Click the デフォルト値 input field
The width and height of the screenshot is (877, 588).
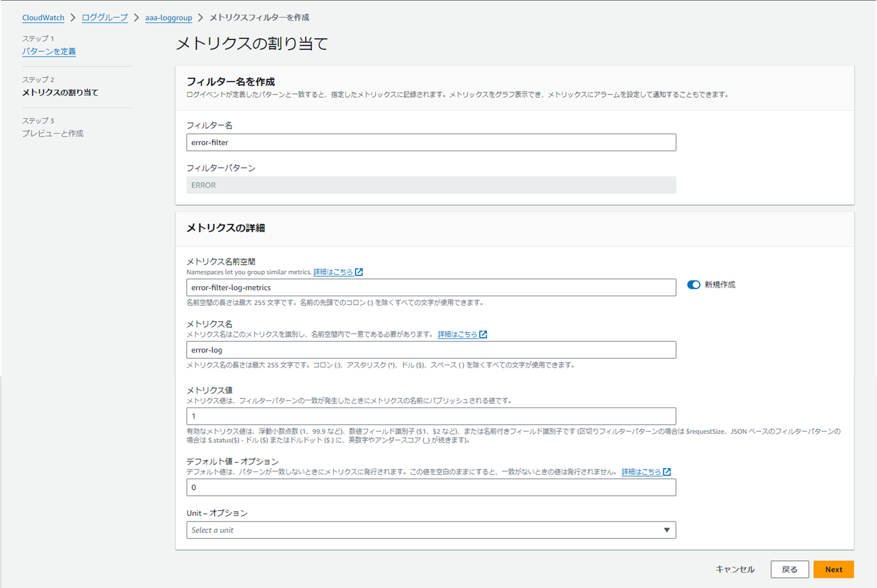(431, 487)
